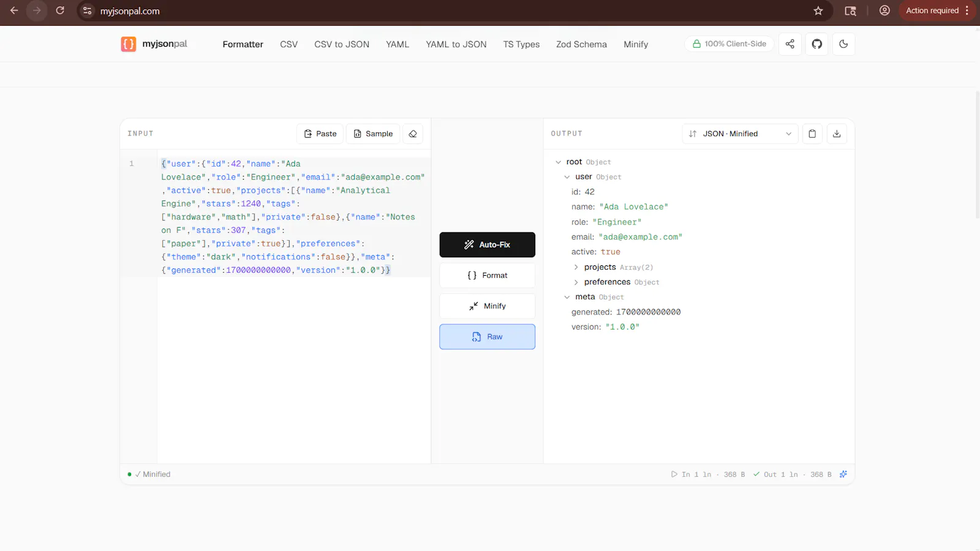Open the Formatter tab
This screenshot has height=551, width=980.
tap(243, 44)
